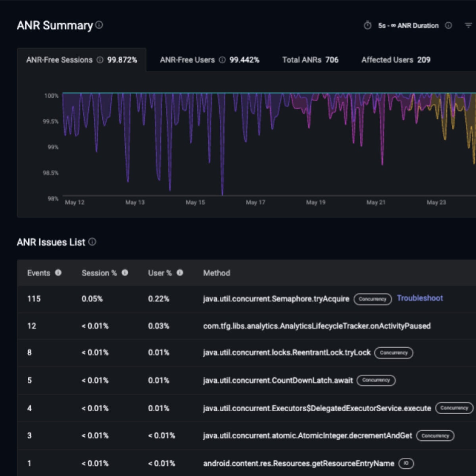This screenshot has height=476, width=476.
Task: Click the IO tag on getResourceEntryName row
Action: (x=406, y=463)
